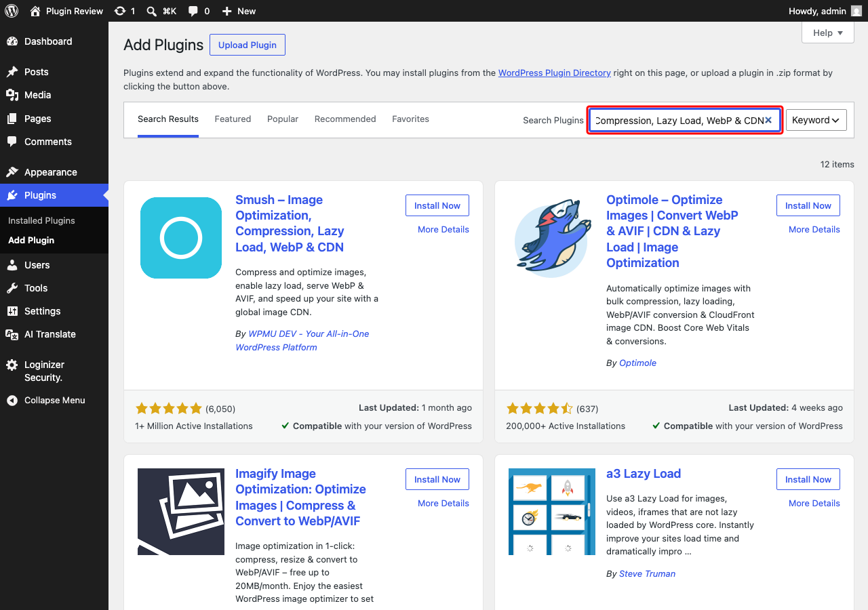View More Details for Smush

pos(443,230)
